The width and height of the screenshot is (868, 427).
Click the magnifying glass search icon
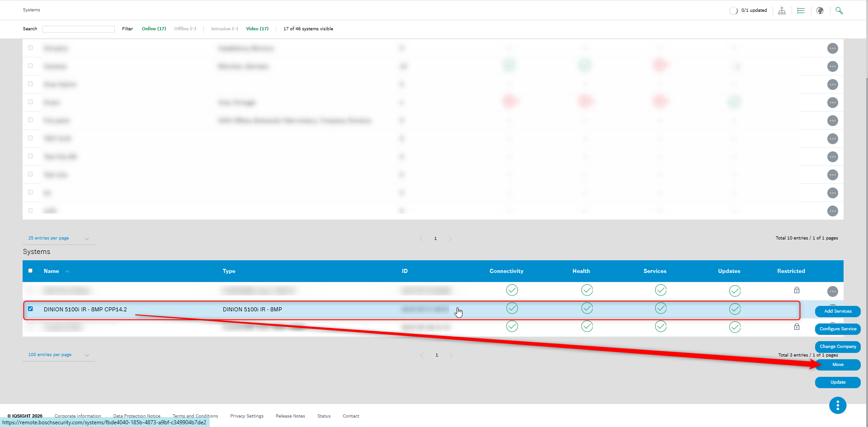pyautogui.click(x=839, y=10)
